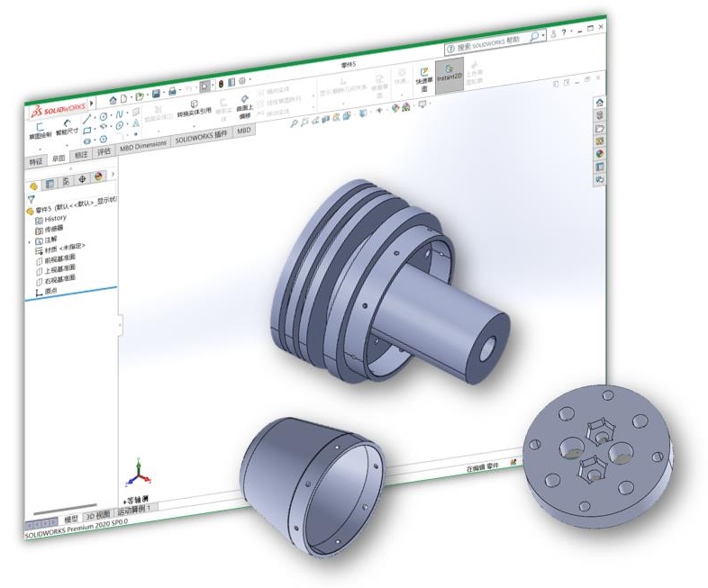Image resolution: width=708 pixels, height=588 pixels.
Task: Select 材质 <未指定> material item
Action: click(60, 249)
